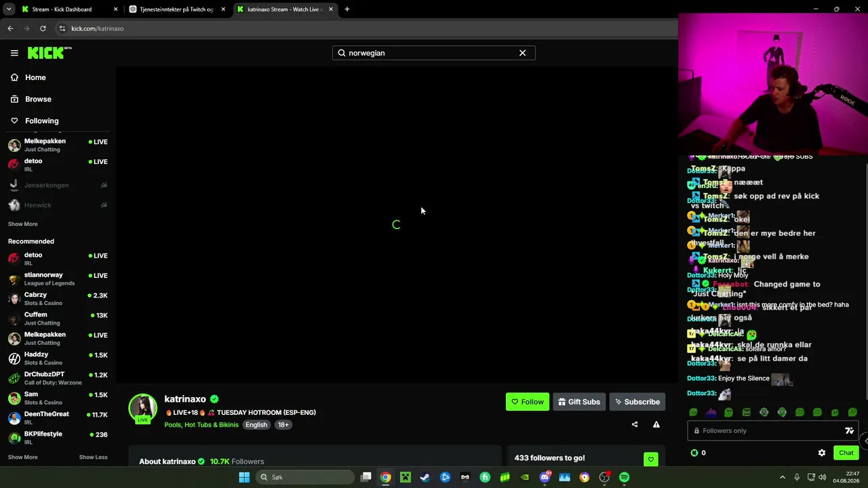Share the stream via share icon
Viewport: 868px width, 488px height.
(x=635, y=425)
